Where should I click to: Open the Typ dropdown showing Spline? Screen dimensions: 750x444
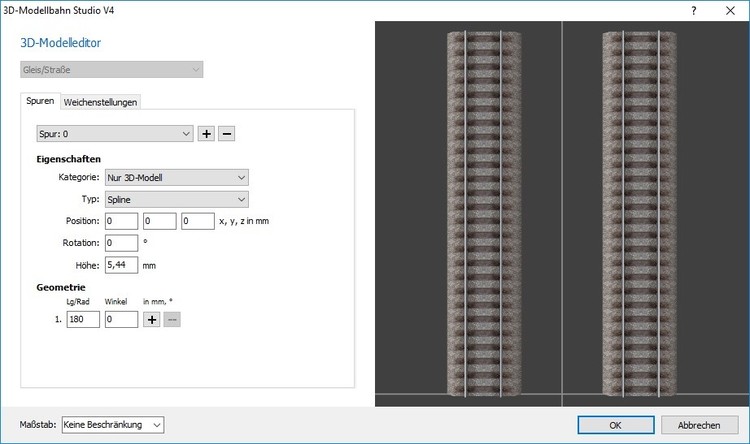[x=176, y=200]
